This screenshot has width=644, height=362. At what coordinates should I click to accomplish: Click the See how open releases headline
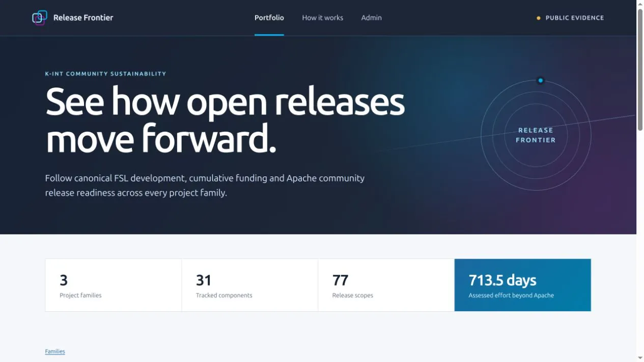225,120
